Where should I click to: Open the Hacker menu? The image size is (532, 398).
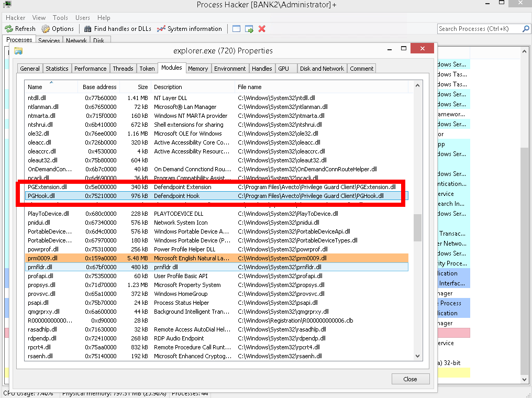click(16, 18)
